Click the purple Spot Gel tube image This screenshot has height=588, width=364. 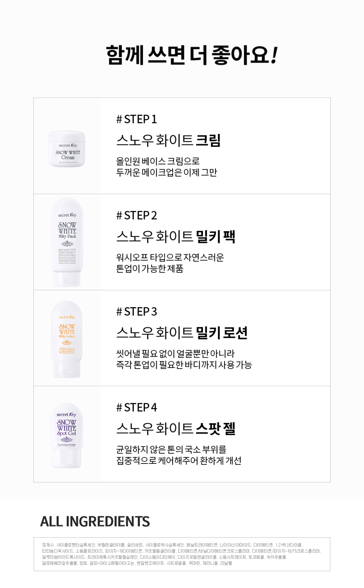(x=67, y=436)
